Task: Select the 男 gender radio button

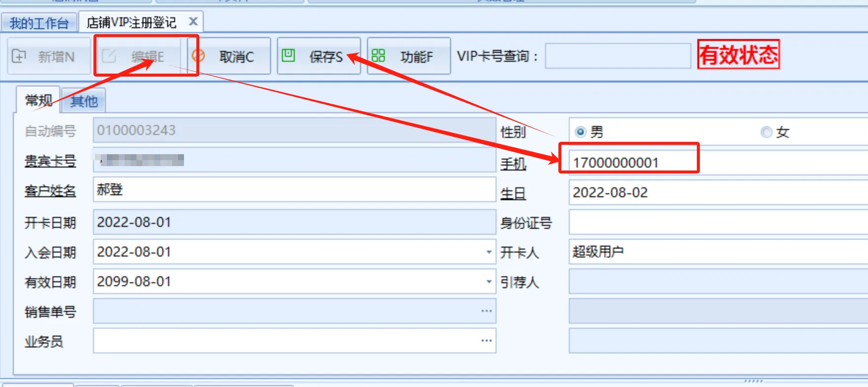Action: click(581, 132)
